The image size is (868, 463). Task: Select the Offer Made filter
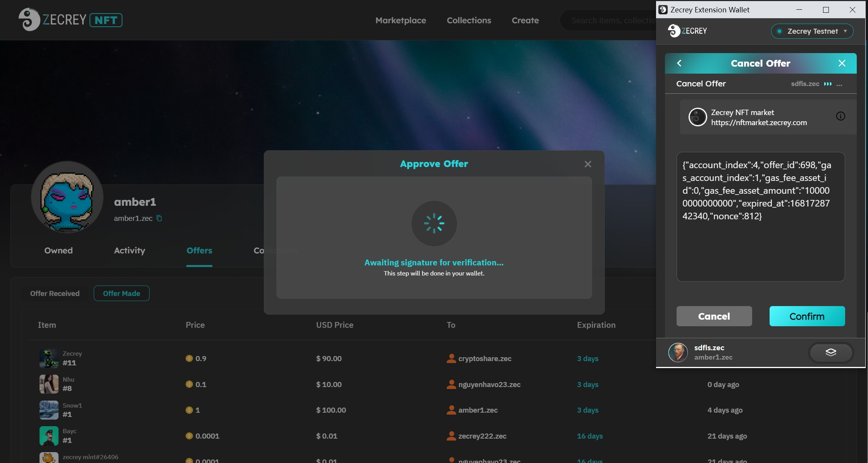[x=121, y=293]
